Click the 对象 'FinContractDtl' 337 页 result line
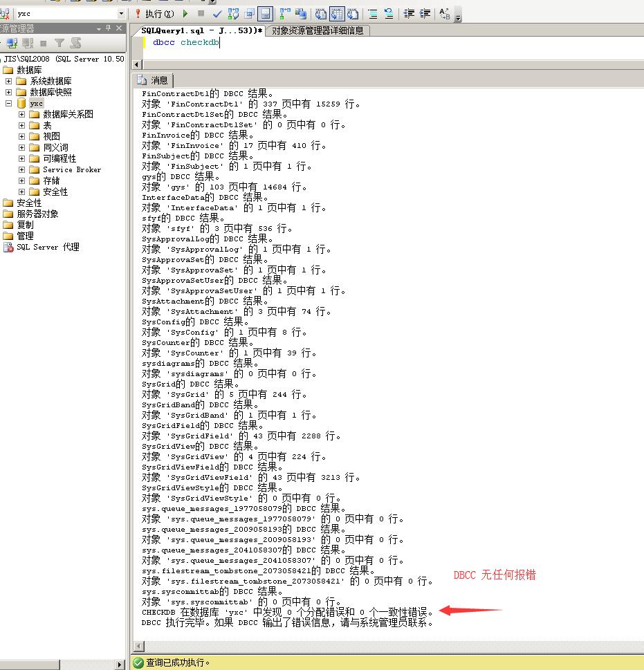 tap(250, 104)
